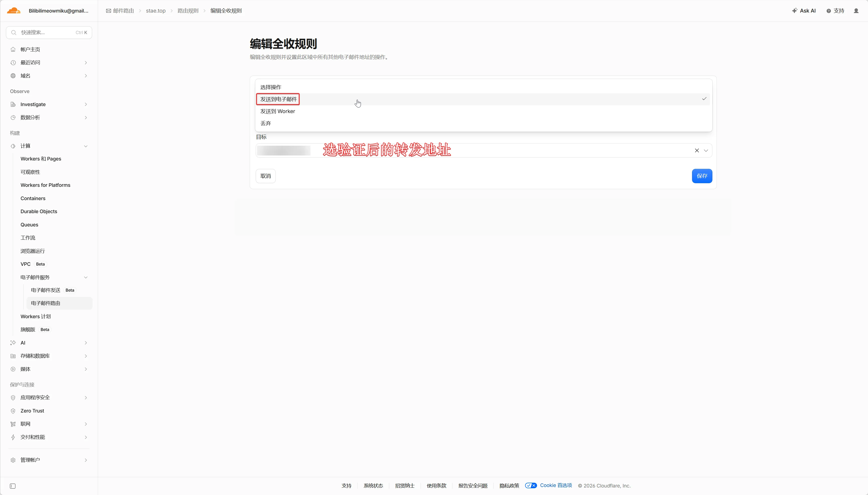Screen dimensions: 868x495
Task: Click the 数据分析 chart icon
Action: [x=13, y=118]
